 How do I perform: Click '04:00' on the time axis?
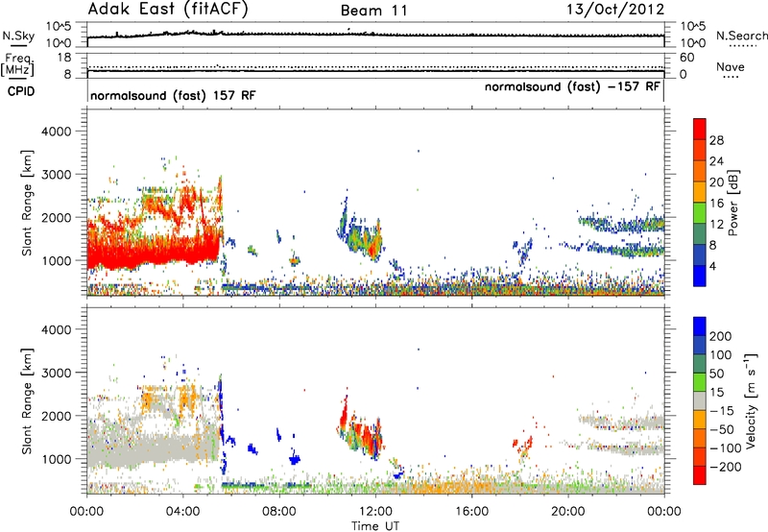point(182,512)
